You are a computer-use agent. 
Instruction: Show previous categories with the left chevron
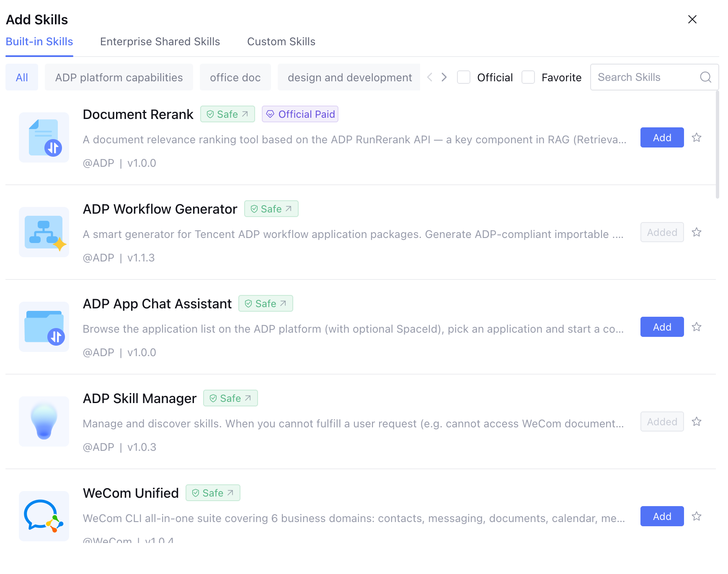tap(430, 77)
